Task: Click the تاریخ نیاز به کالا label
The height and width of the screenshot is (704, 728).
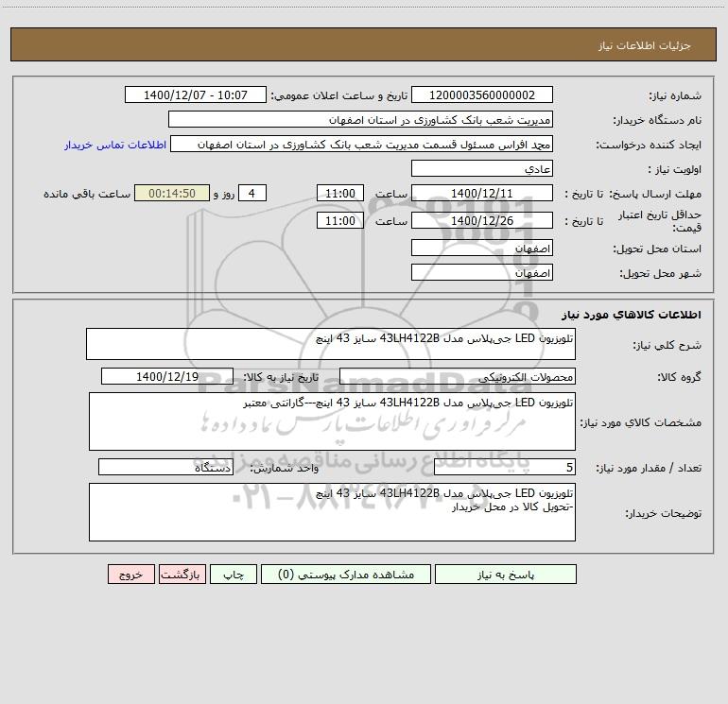Action: pos(282,377)
